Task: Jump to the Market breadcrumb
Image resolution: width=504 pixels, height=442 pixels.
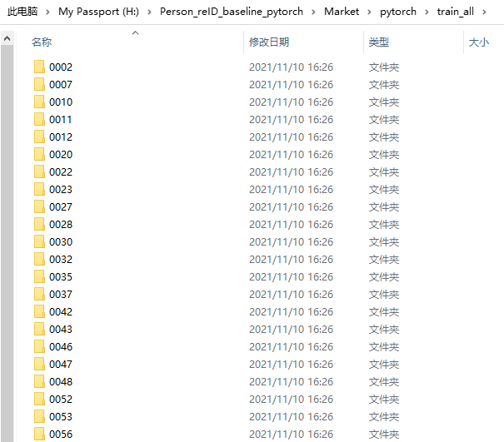Action: click(342, 12)
